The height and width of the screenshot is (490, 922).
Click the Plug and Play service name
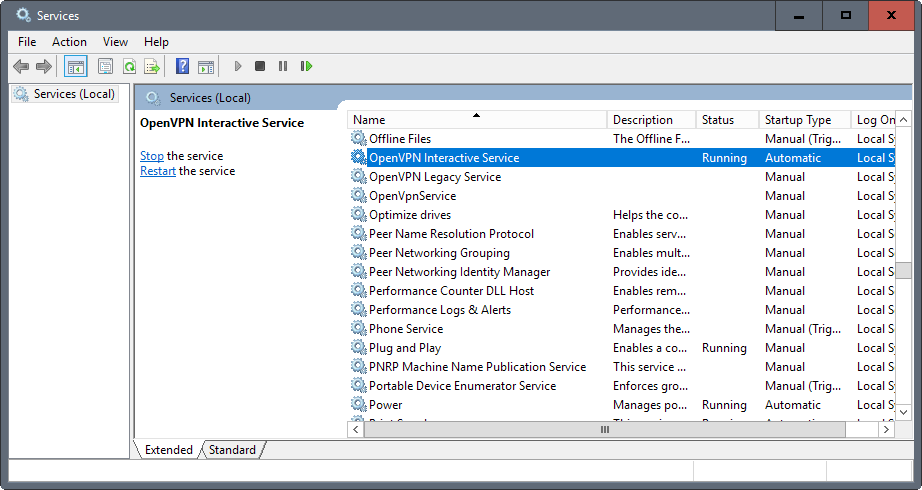pos(405,348)
